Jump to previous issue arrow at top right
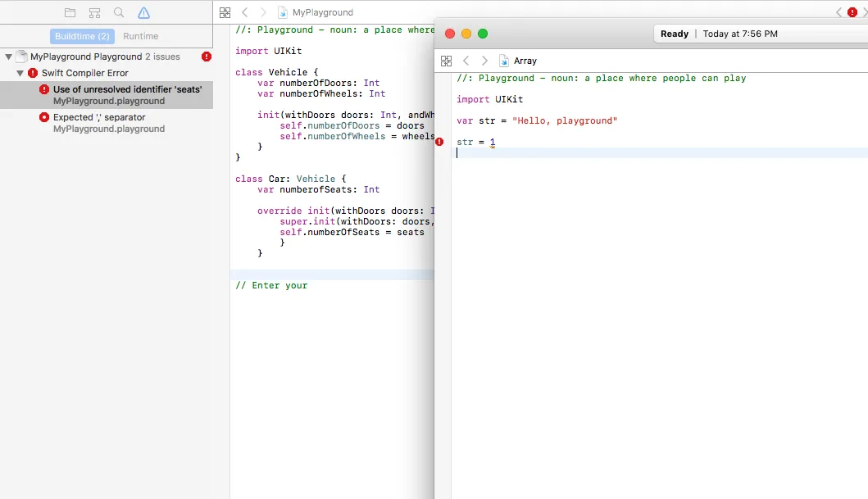This screenshot has height=499, width=868. pos(838,12)
